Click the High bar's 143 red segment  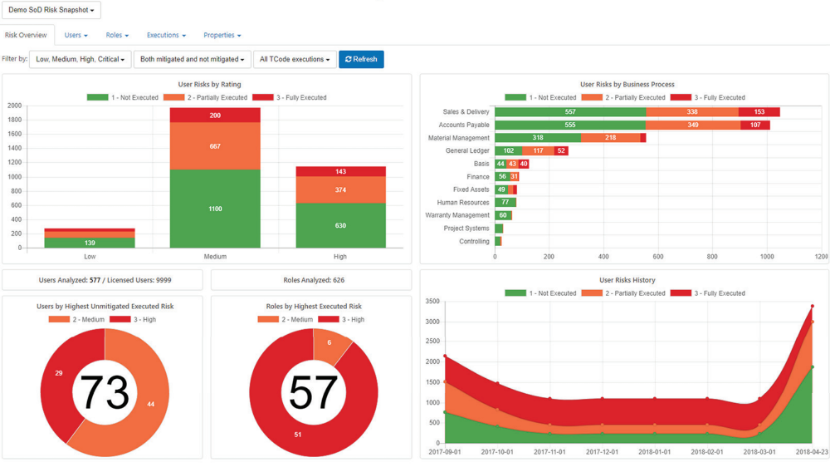click(x=340, y=172)
